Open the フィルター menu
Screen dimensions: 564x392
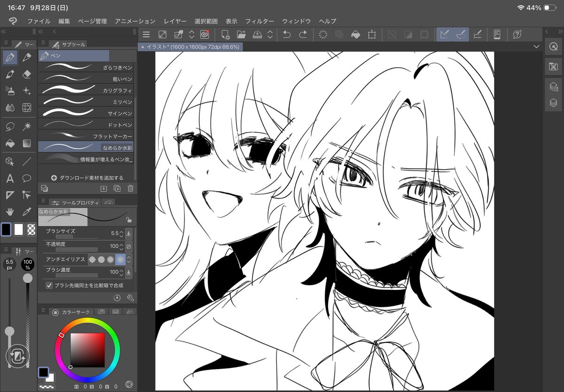(259, 21)
